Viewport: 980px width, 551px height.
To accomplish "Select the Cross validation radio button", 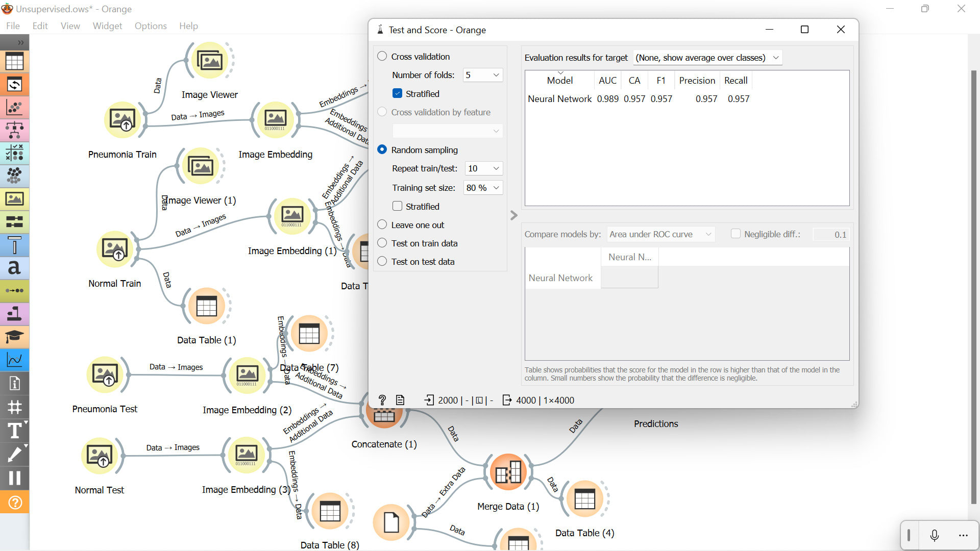I will (382, 57).
